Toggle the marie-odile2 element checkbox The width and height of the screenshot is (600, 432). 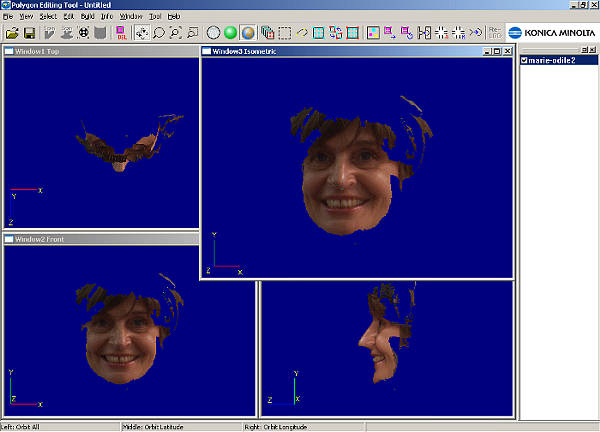(x=525, y=60)
